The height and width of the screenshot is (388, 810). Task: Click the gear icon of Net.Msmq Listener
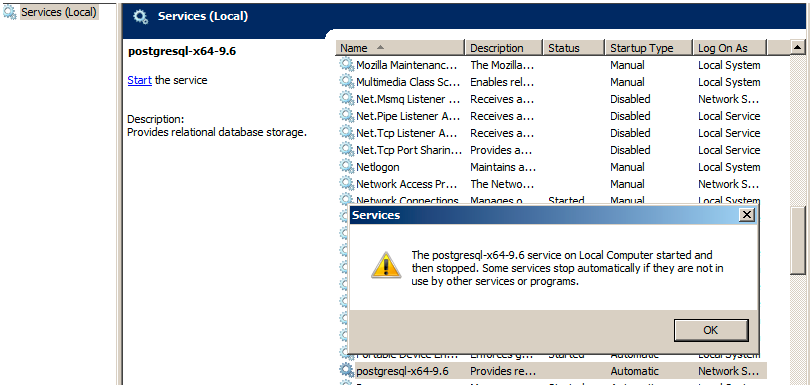coord(346,99)
